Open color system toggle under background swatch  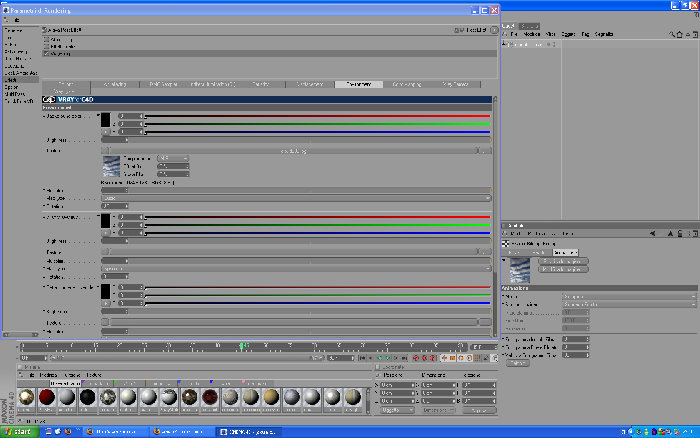click(105, 132)
